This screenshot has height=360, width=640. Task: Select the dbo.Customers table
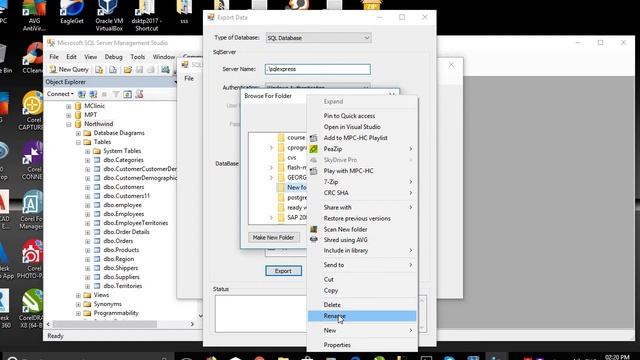124,187
